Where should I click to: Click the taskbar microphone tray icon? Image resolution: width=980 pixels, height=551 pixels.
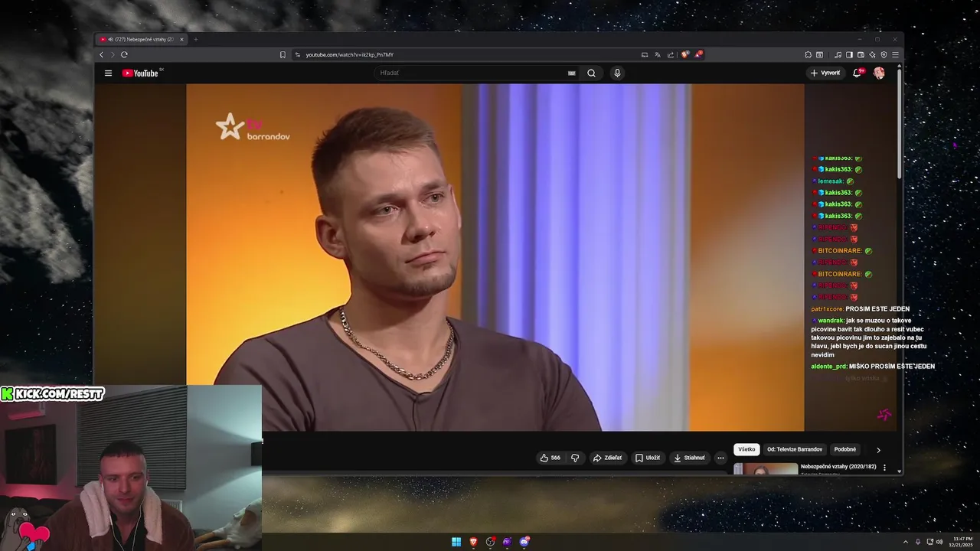coord(918,542)
